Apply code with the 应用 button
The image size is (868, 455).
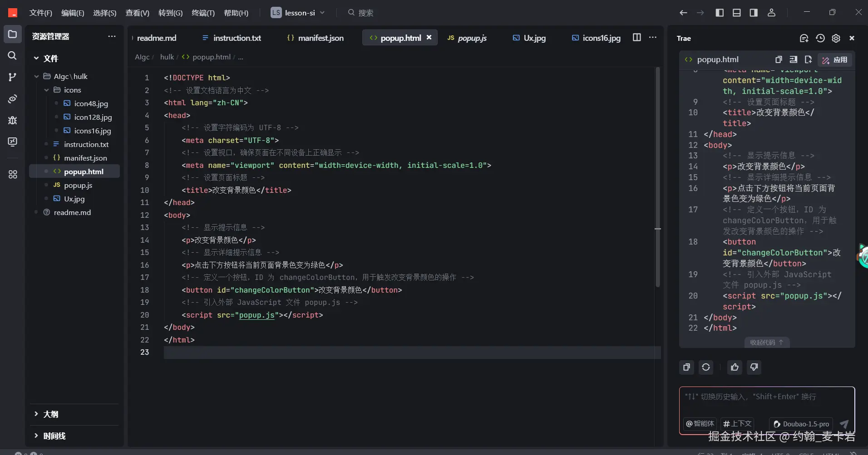pyautogui.click(x=835, y=59)
